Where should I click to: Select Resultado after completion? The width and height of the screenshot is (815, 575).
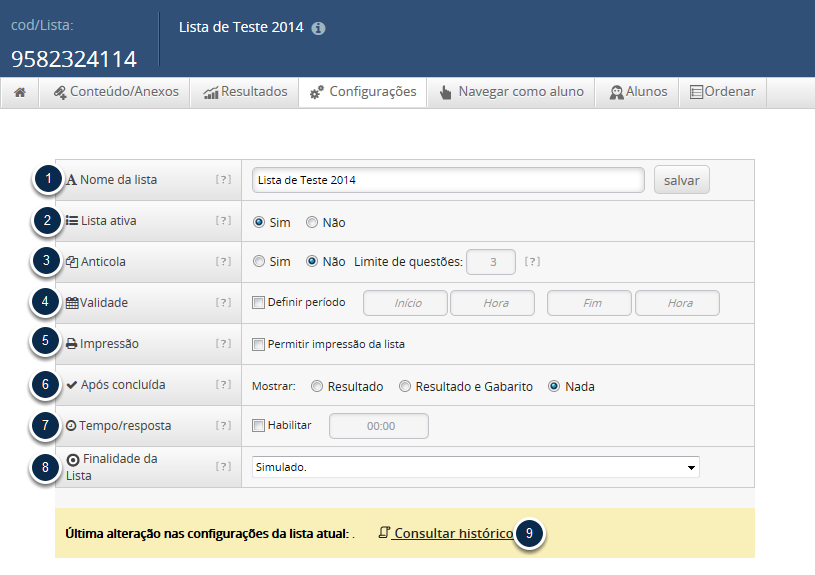[x=317, y=386]
